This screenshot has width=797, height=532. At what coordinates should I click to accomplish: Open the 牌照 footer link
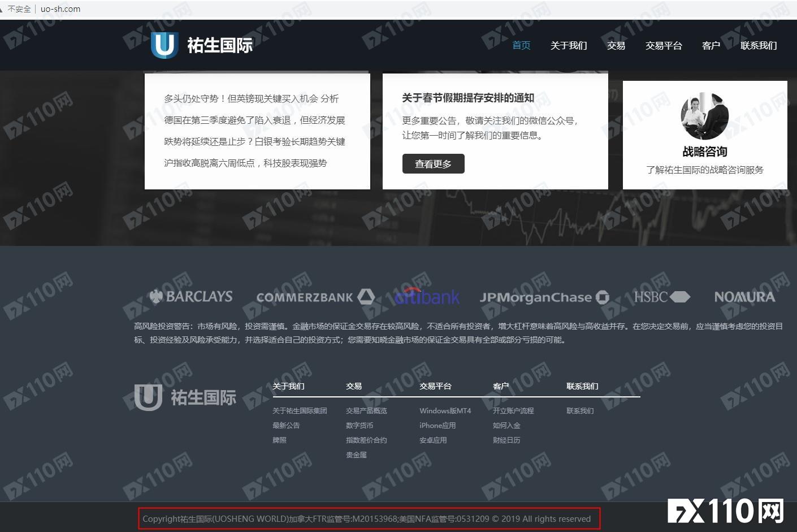[279, 440]
